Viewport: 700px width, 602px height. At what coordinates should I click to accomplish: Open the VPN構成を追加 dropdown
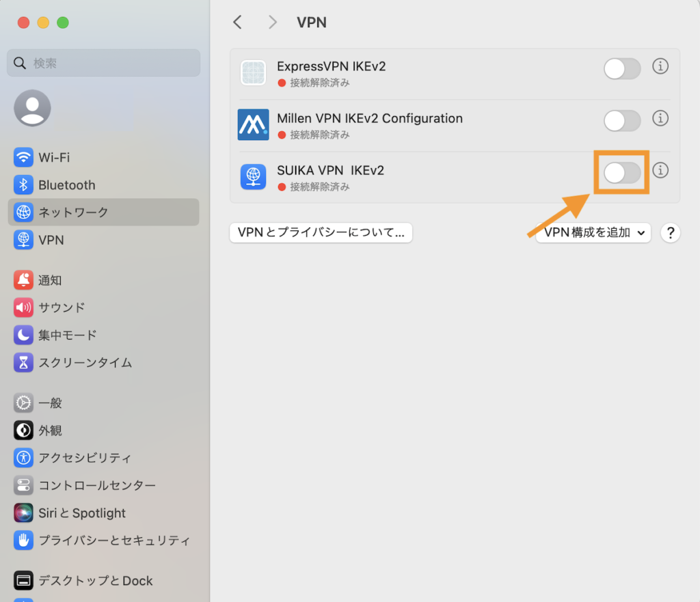[x=593, y=233]
